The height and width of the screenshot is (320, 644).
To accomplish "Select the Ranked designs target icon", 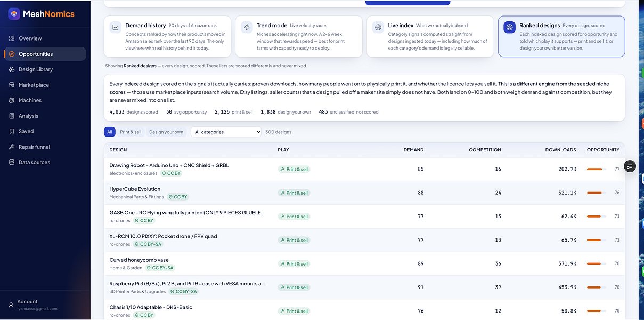I will click(x=510, y=27).
